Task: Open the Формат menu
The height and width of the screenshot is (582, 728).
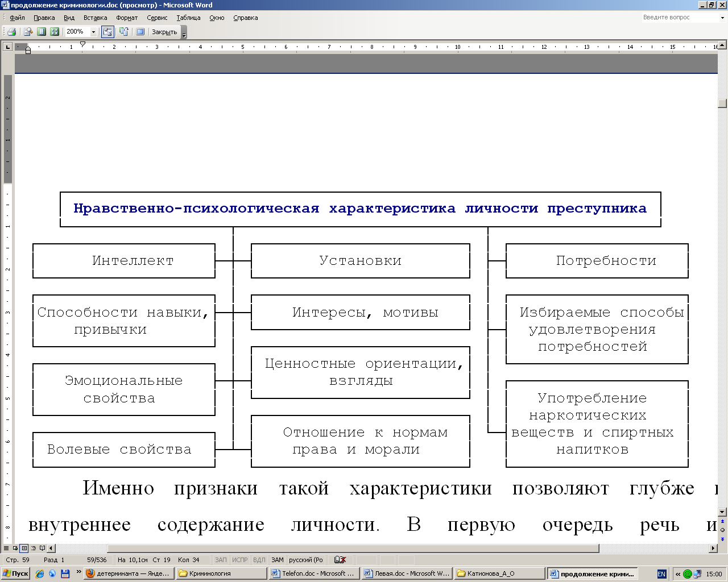Action: click(x=127, y=18)
